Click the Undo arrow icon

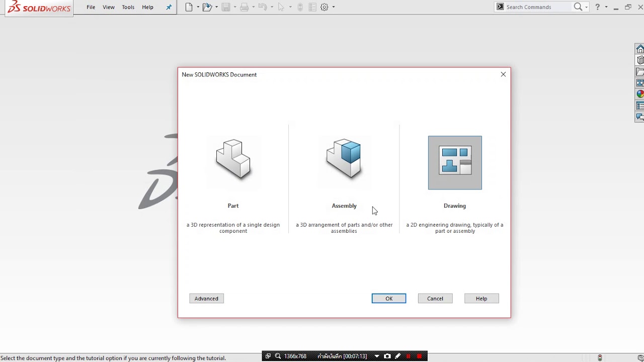(x=262, y=7)
